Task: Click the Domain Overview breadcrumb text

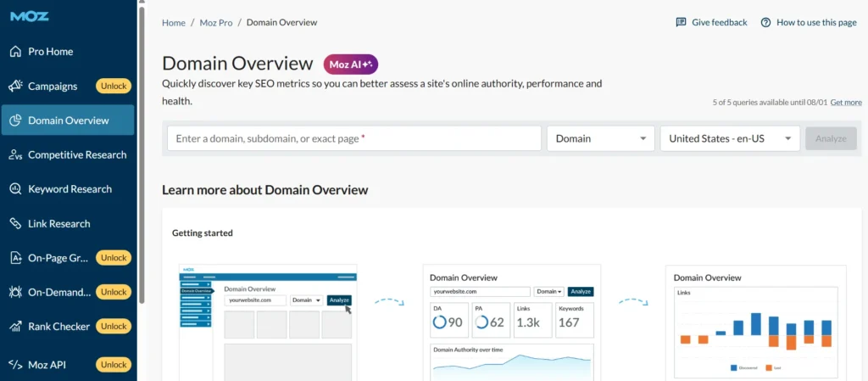Action: 281,23
